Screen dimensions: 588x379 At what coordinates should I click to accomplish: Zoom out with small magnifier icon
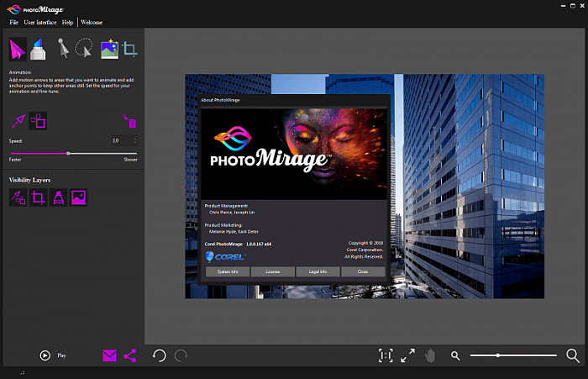click(455, 355)
